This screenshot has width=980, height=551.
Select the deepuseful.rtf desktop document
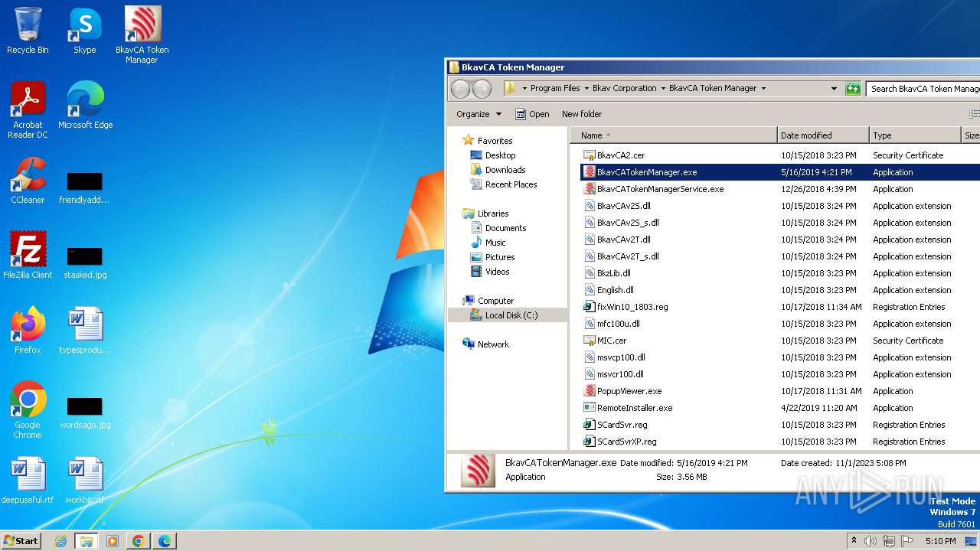click(28, 481)
